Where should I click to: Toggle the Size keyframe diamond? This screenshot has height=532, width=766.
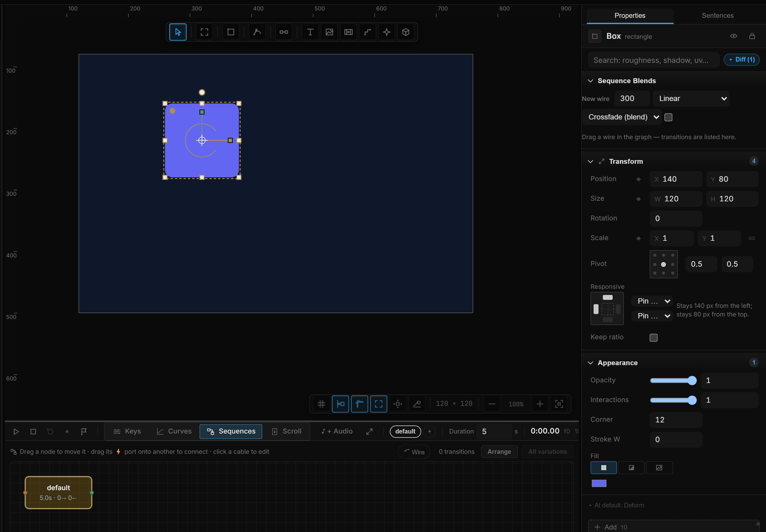638,199
